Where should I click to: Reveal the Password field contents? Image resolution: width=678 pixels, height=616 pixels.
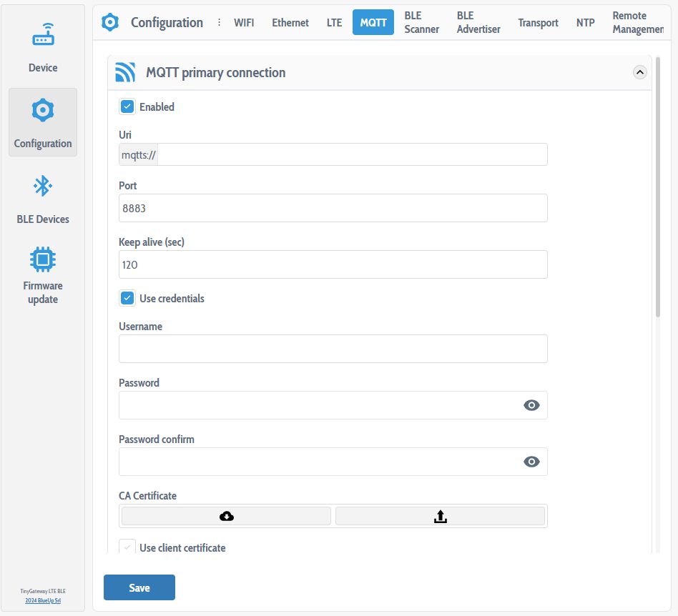531,404
